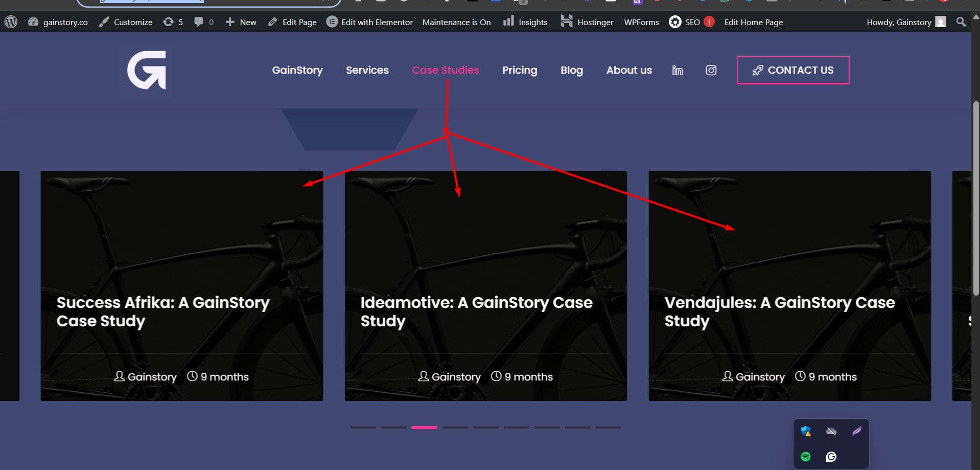Add New content from admin bar

[241, 22]
